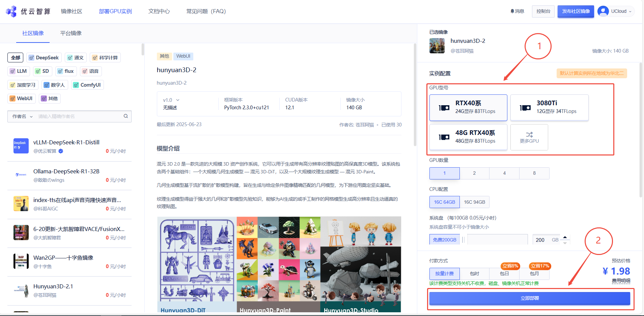The height and width of the screenshot is (316, 644).
Task: Open 镜像社区 nav menu
Action: (x=72, y=11)
